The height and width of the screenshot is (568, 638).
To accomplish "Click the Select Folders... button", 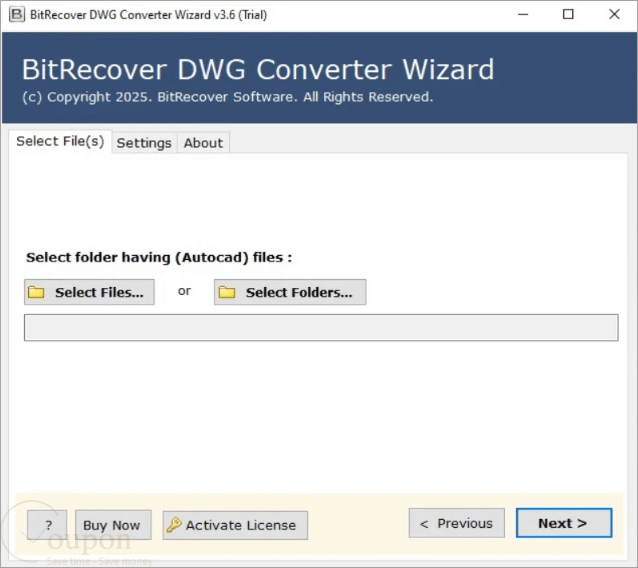I will pos(290,292).
